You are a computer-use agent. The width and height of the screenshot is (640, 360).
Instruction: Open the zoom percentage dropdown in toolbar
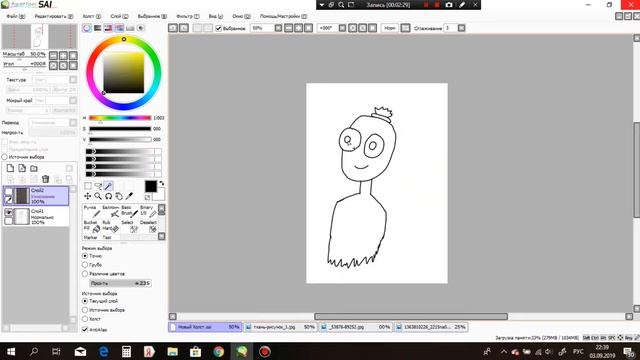coord(278,28)
